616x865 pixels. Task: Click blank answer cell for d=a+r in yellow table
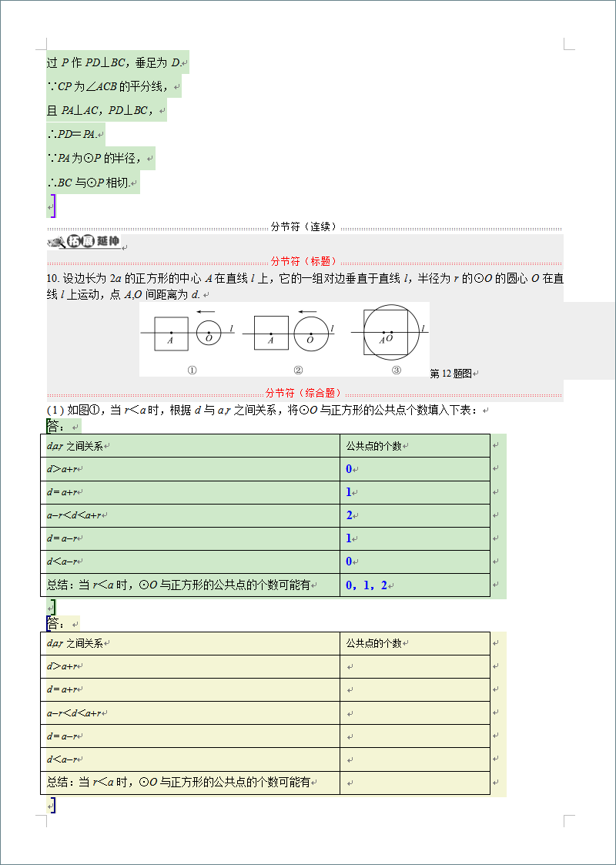point(415,689)
